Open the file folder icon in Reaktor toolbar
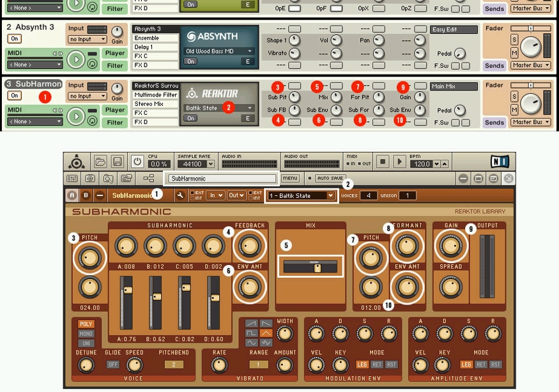This screenshot has width=559, height=392. [x=100, y=162]
